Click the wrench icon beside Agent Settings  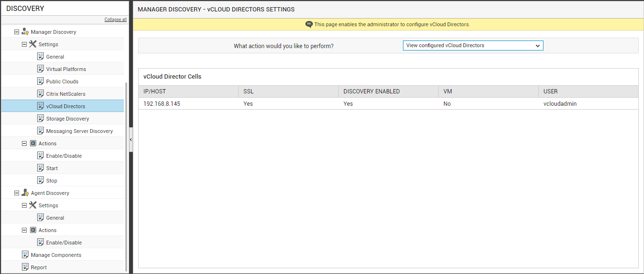pos(33,205)
